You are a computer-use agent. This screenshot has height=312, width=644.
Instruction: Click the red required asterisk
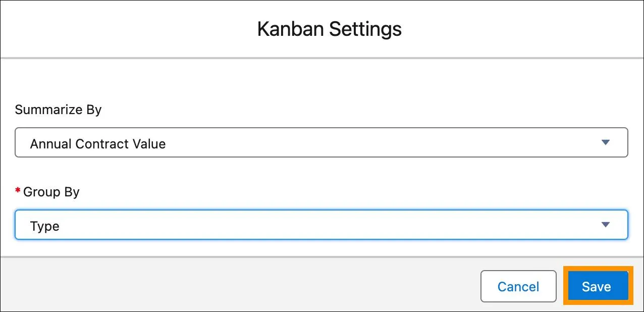(x=18, y=191)
